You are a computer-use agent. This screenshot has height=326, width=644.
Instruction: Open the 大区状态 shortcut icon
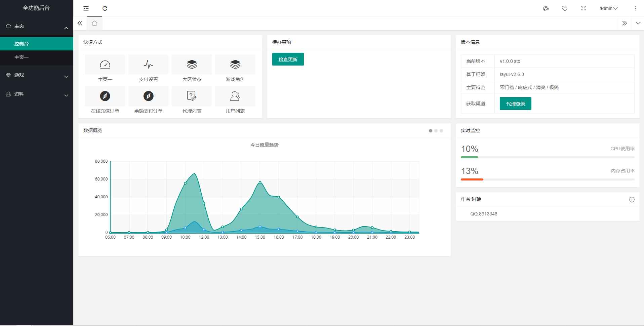pyautogui.click(x=192, y=65)
